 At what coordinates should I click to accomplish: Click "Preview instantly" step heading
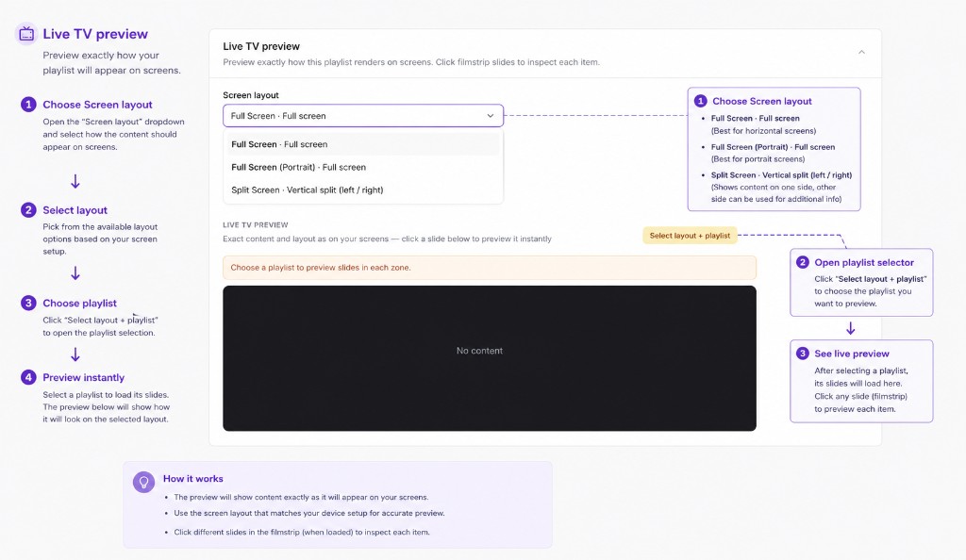83,377
